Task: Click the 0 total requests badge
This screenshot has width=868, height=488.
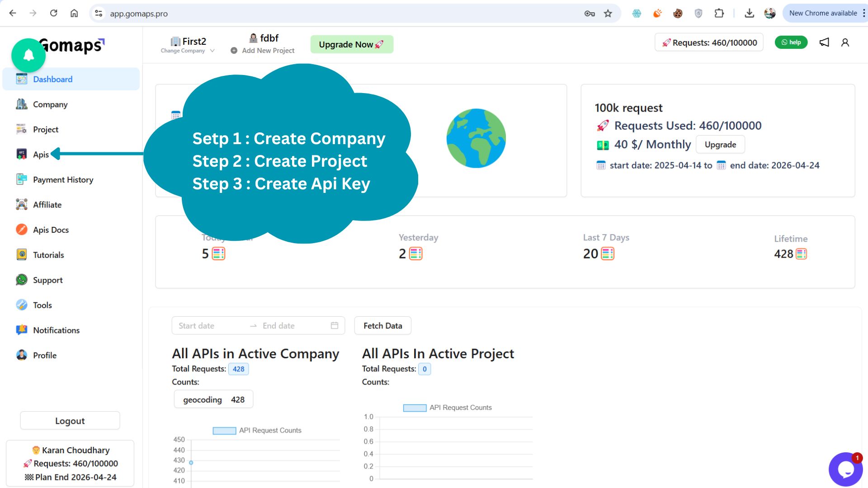Action: pyautogui.click(x=425, y=369)
